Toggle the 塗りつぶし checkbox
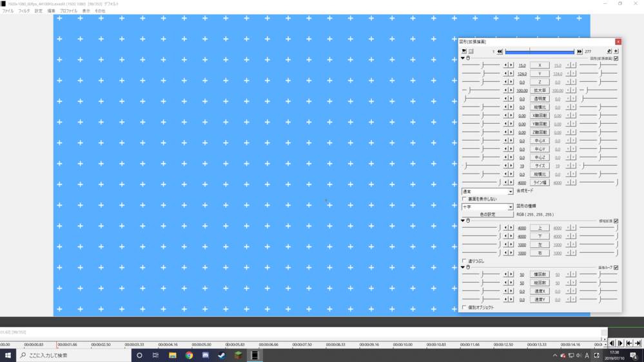This screenshot has width=644, height=362. (464, 261)
